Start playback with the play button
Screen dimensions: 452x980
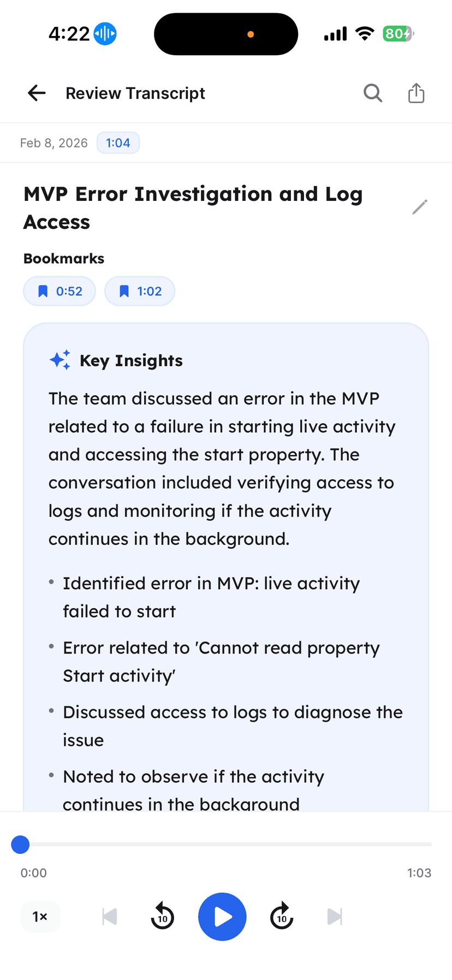(x=222, y=917)
